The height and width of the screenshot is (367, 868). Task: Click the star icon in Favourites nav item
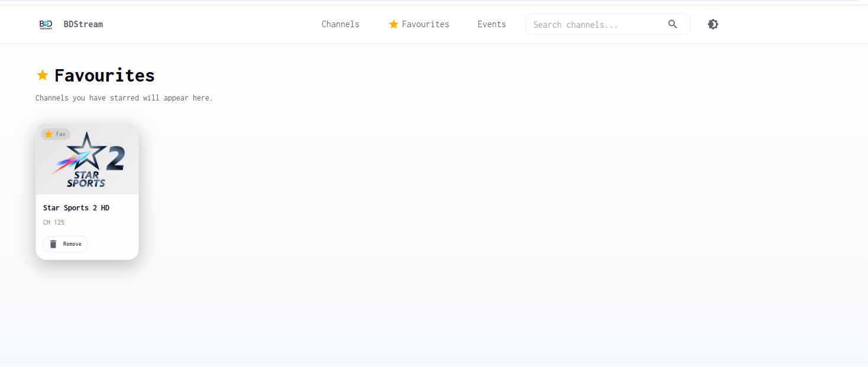point(394,24)
